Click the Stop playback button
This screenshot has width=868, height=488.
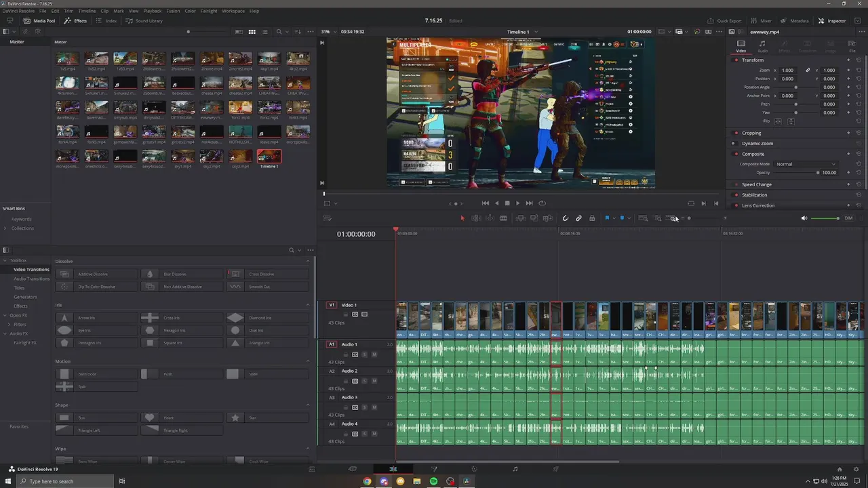507,203
